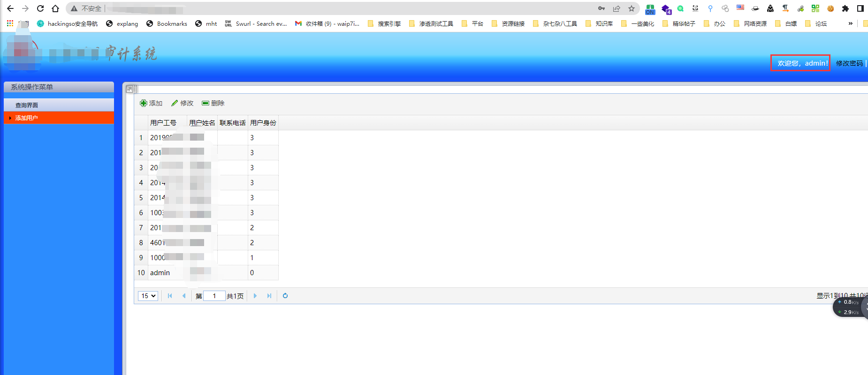This screenshot has width=868, height=375.
Task: Click the Delete (删除) minus icon
Action: [x=206, y=103]
